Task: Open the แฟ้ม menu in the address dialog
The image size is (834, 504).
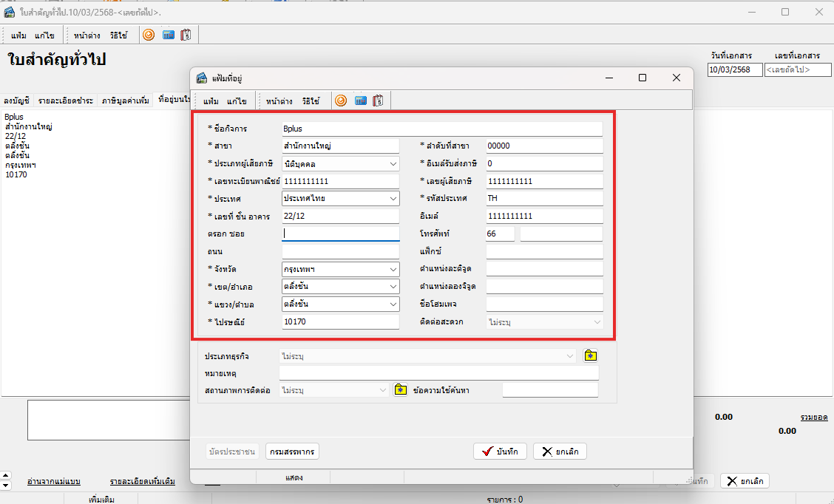Action: click(211, 101)
